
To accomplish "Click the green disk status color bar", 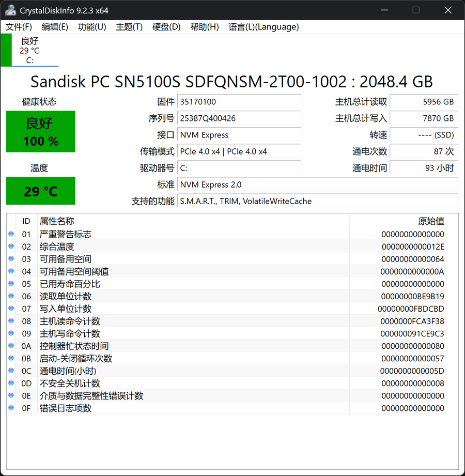I will [6, 50].
